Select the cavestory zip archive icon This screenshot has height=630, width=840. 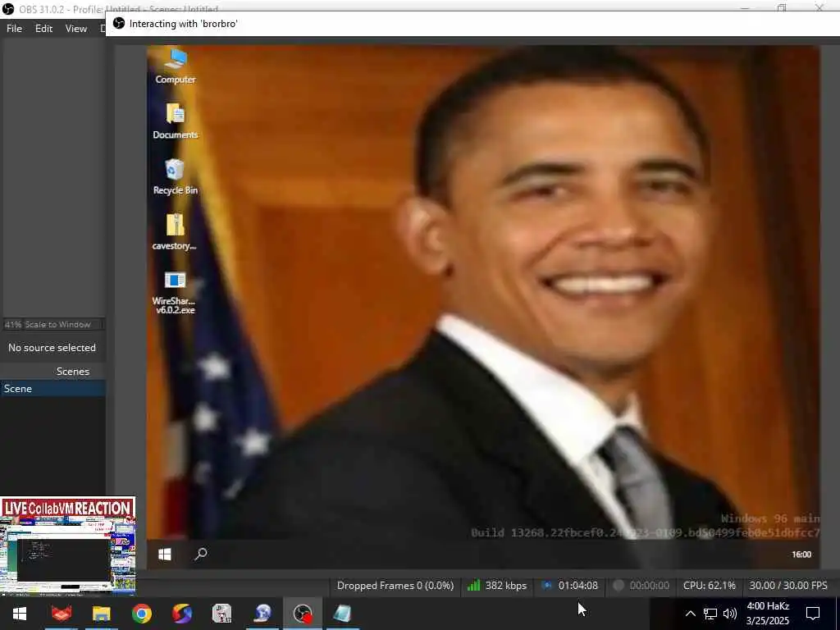pos(175,232)
